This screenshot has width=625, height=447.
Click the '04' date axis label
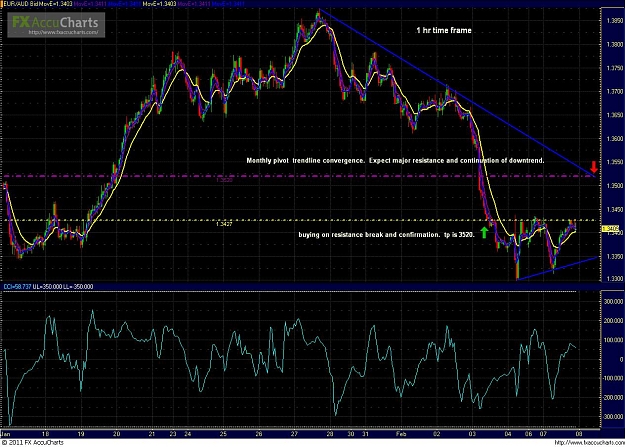[507, 434]
